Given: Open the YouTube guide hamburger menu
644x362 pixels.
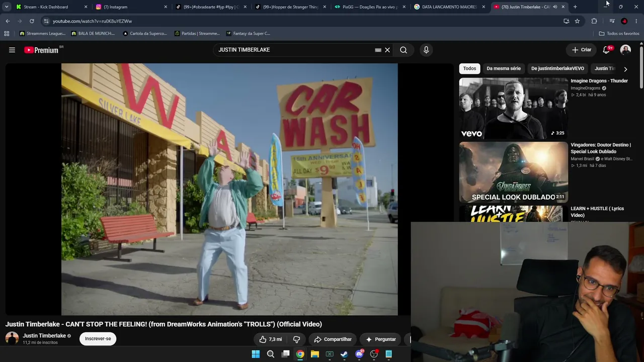Looking at the screenshot, I should click(12, 50).
